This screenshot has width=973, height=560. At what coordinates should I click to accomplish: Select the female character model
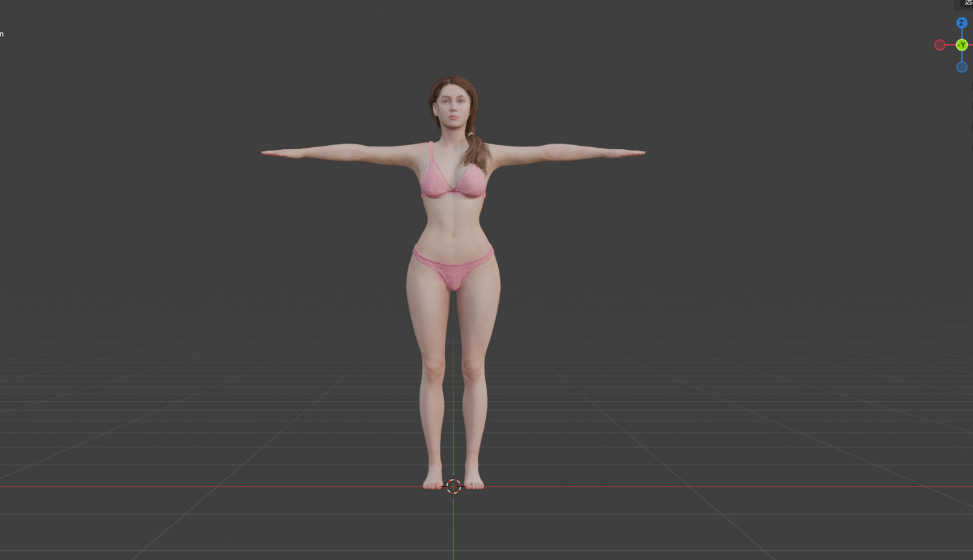point(453,283)
